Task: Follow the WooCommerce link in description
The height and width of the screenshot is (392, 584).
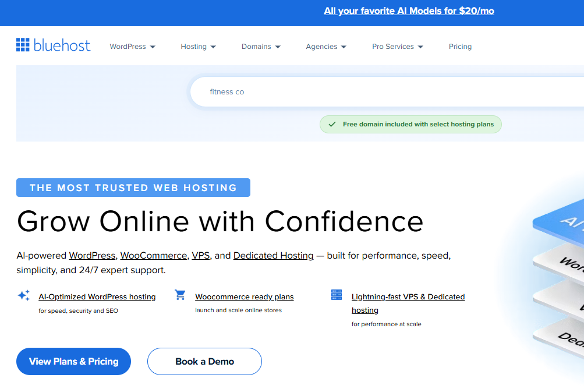Action: point(154,256)
